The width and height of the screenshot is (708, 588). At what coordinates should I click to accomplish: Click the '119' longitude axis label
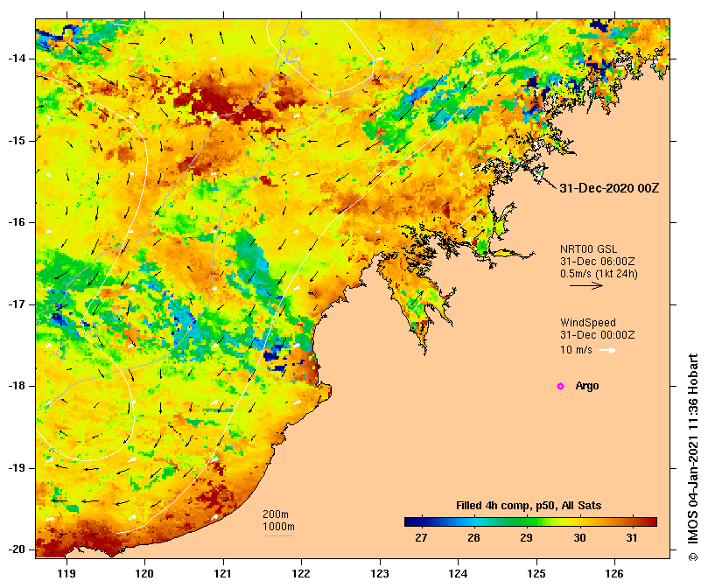[x=67, y=574]
